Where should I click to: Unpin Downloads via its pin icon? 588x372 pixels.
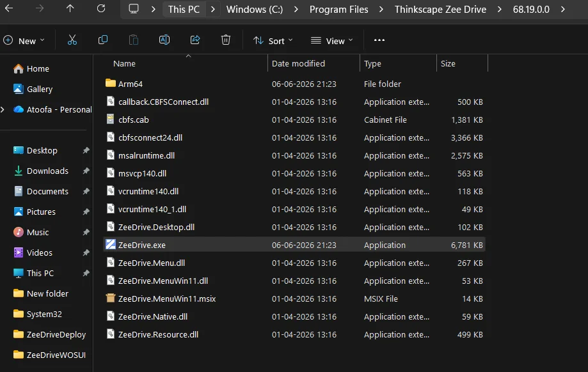point(86,171)
